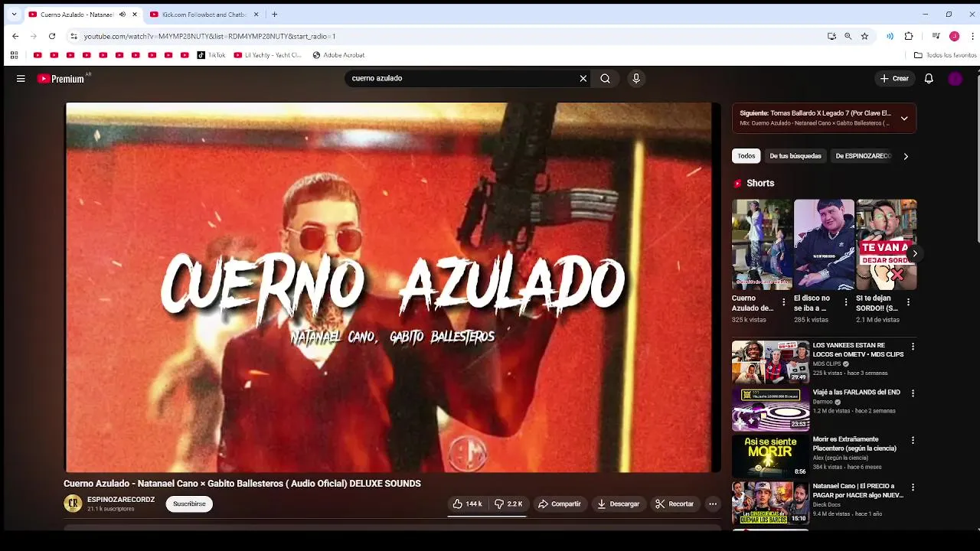Open the Adobe Acrobat bookmark
Screen dimensions: 980x551
(x=338, y=55)
